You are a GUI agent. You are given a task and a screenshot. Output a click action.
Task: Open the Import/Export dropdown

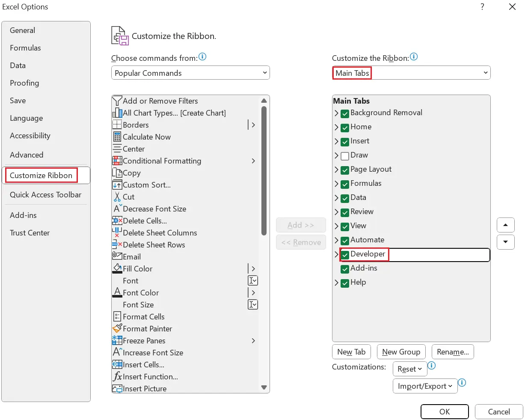[425, 386]
